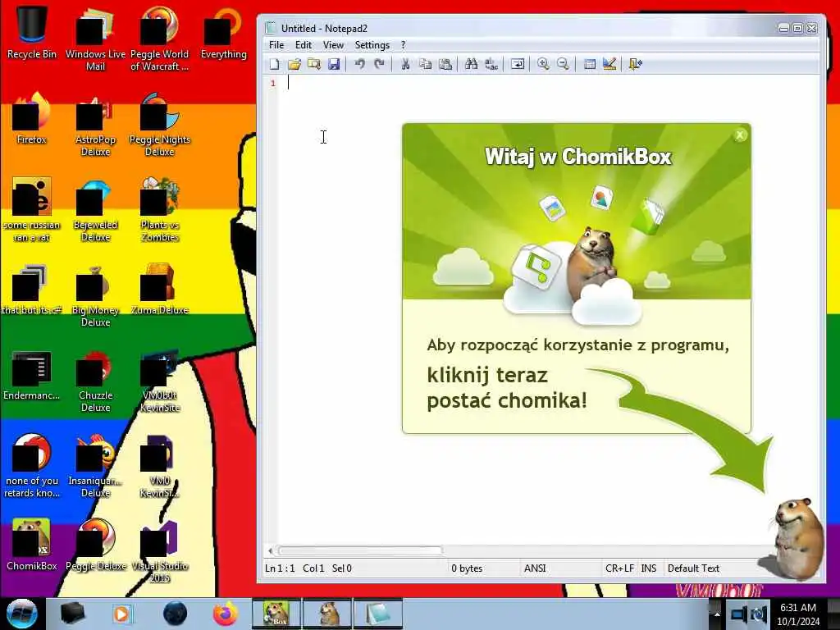This screenshot has height=630, width=840.
Task: Open the File menu
Action: click(x=276, y=45)
